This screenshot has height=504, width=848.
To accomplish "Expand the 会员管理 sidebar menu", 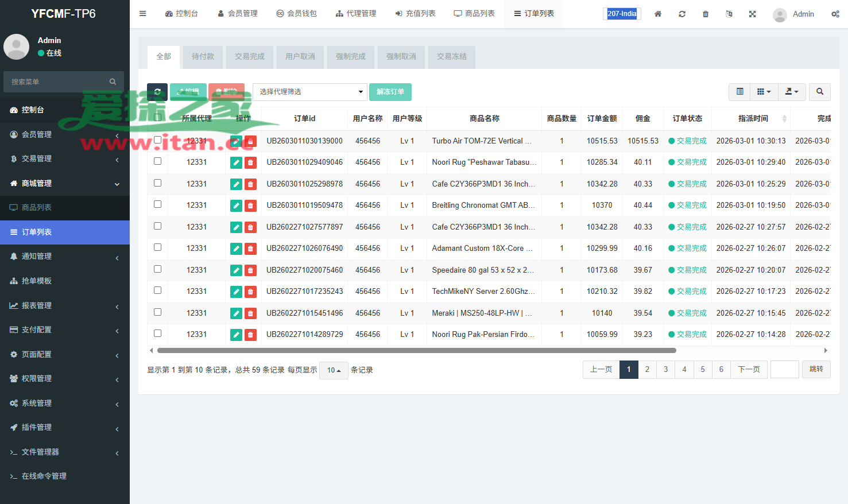I will tap(65, 134).
